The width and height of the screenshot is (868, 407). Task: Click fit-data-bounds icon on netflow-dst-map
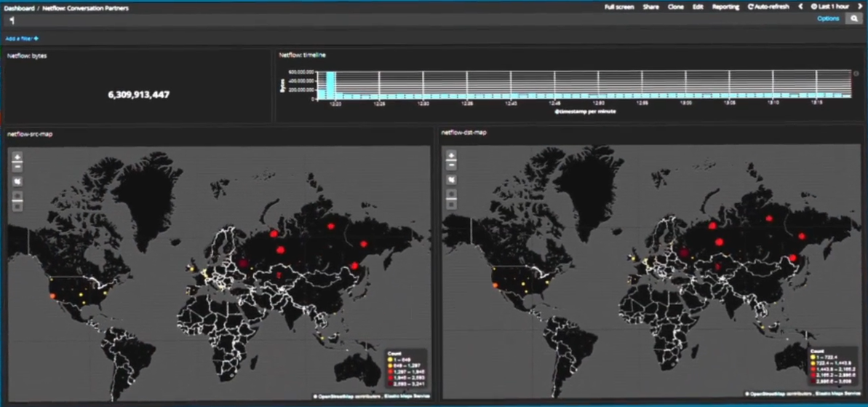pos(452,179)
